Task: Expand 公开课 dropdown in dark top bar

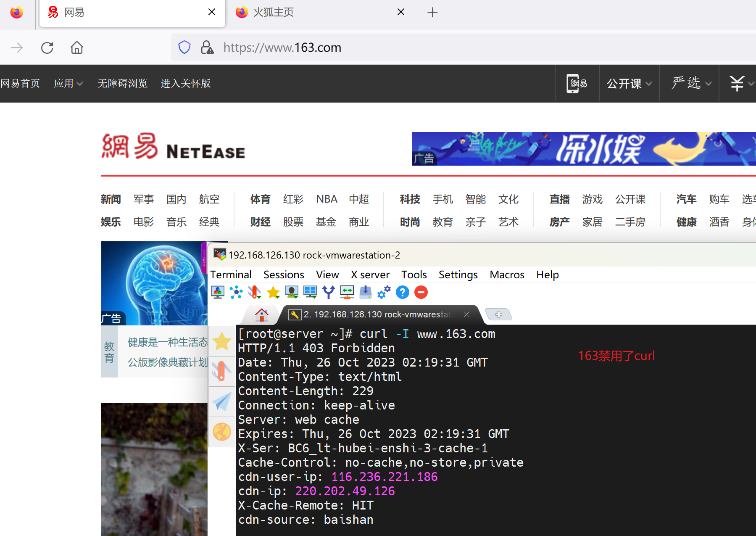Action: [x=629, y=84]
